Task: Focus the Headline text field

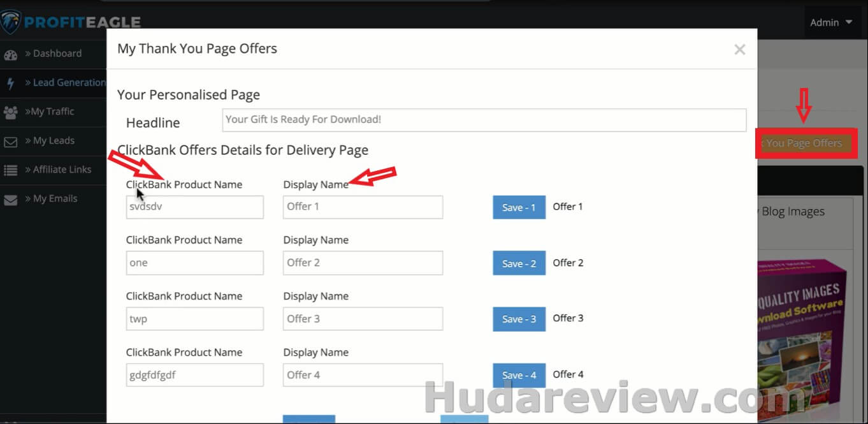Action: tap(484, 120)
